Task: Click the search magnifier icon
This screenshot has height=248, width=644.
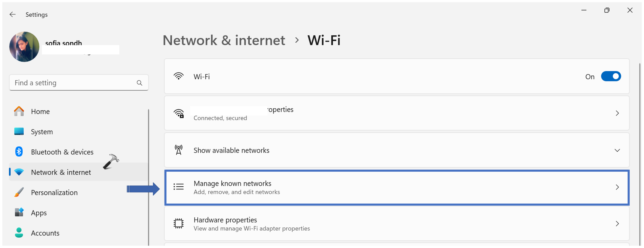Action: [x=139, y=83]
